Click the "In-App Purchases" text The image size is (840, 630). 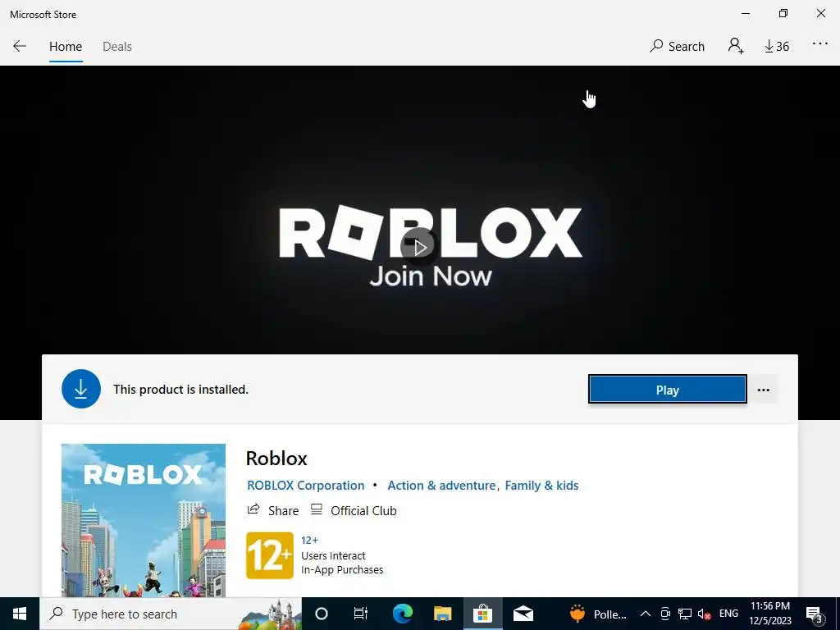pos(342,570)
